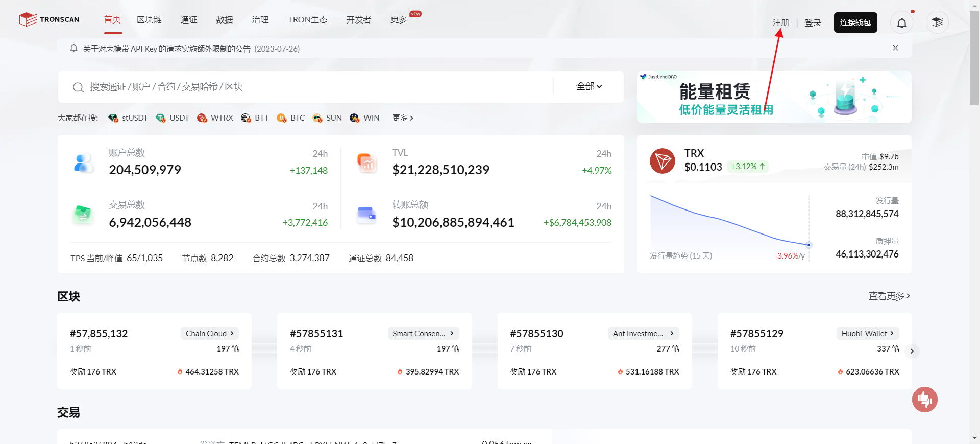
Task: Click the 能量租赁 promotional banner
Action: [x=774, y=97]
